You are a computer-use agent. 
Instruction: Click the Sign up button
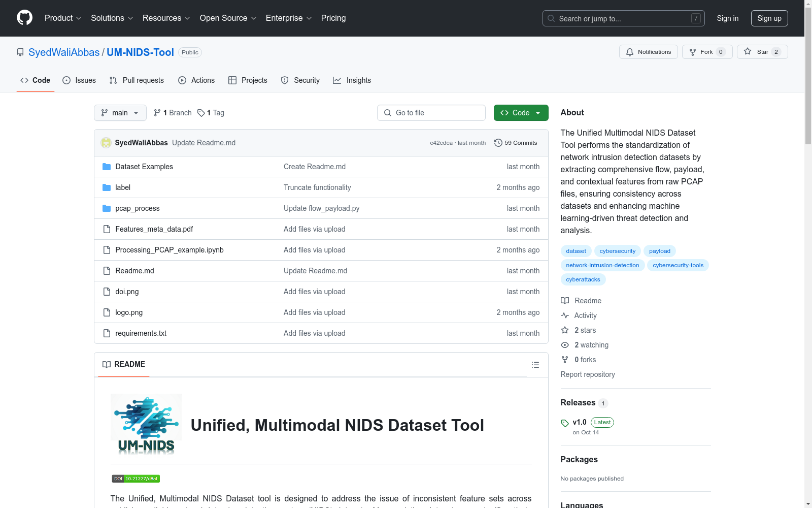769,18
